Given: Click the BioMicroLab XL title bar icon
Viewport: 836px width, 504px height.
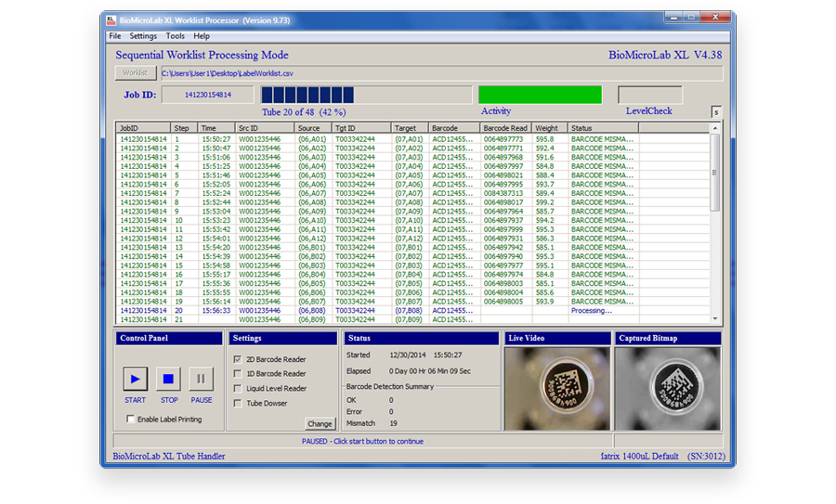Looking at the screenshot, I should point(111,20).
